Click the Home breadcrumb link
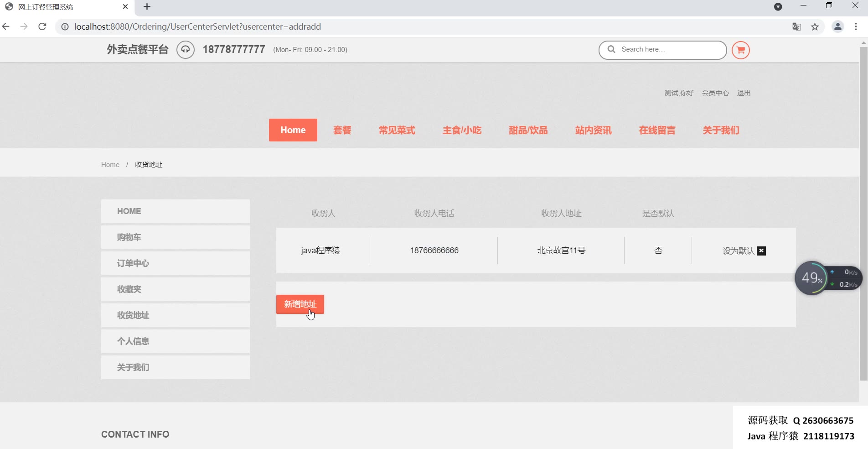The height and width of the screenshot is (449, 868). pyautogui.click(x=110, y=165)
